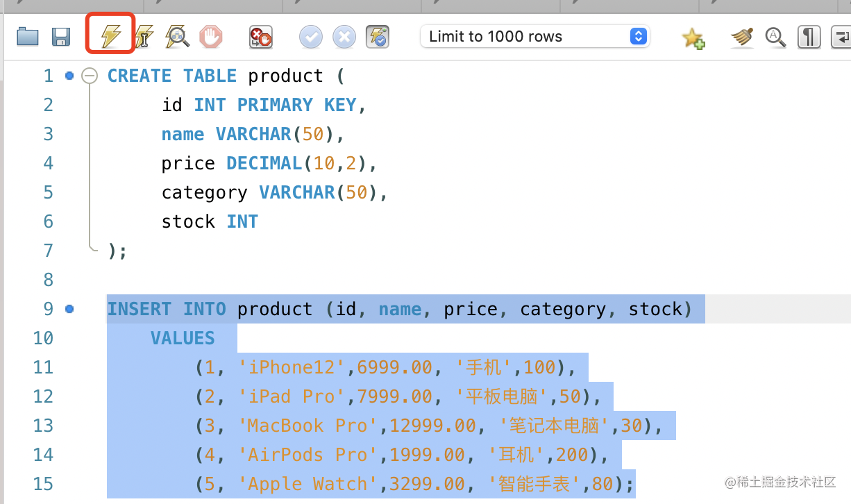The image size is (851, 504).
Task: Open the find panel with magnifier icon
Action: [x=775, y=37]
